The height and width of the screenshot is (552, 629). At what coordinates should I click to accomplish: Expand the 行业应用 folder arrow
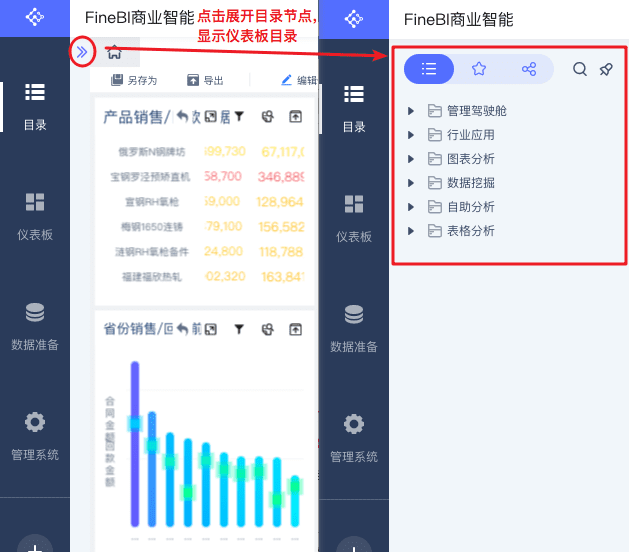pos(410,135)
